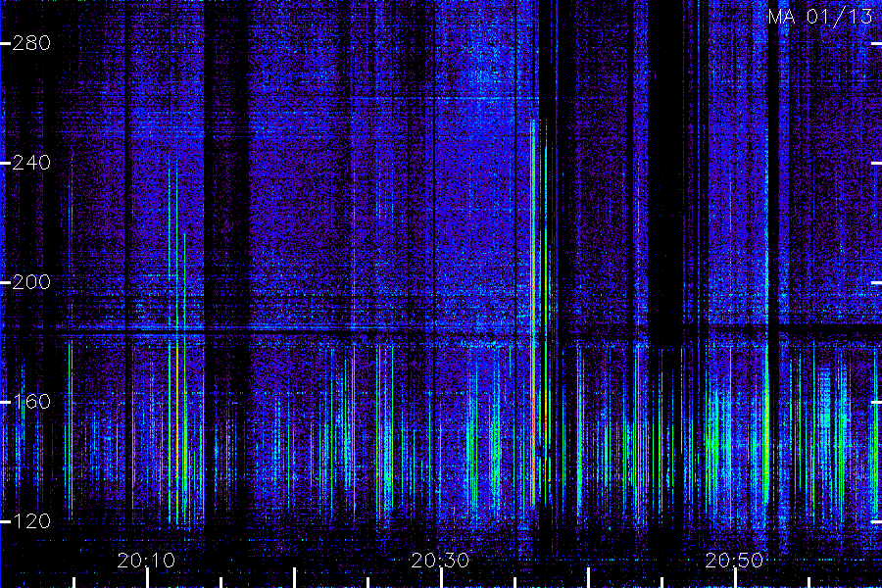
Task: Click the 280 frequency axis label
Action: (x=31, y=43)
